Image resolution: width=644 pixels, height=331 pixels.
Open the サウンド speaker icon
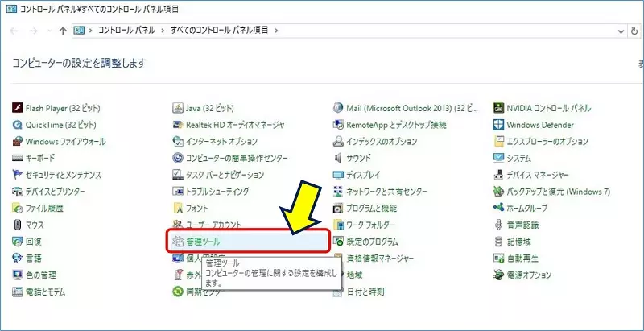[338, 158]
